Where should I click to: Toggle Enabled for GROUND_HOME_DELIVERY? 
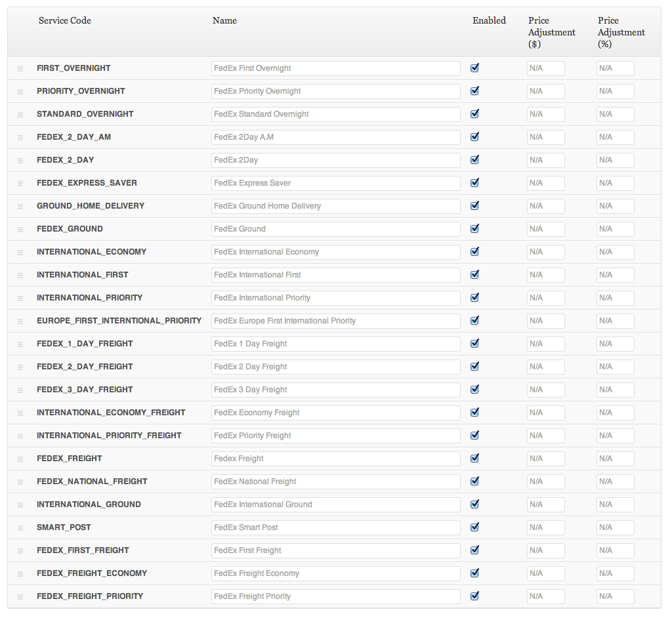474,206
